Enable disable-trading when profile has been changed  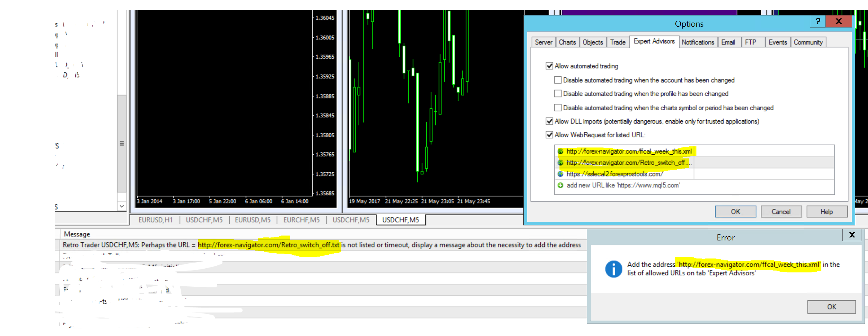coord(558,93)
